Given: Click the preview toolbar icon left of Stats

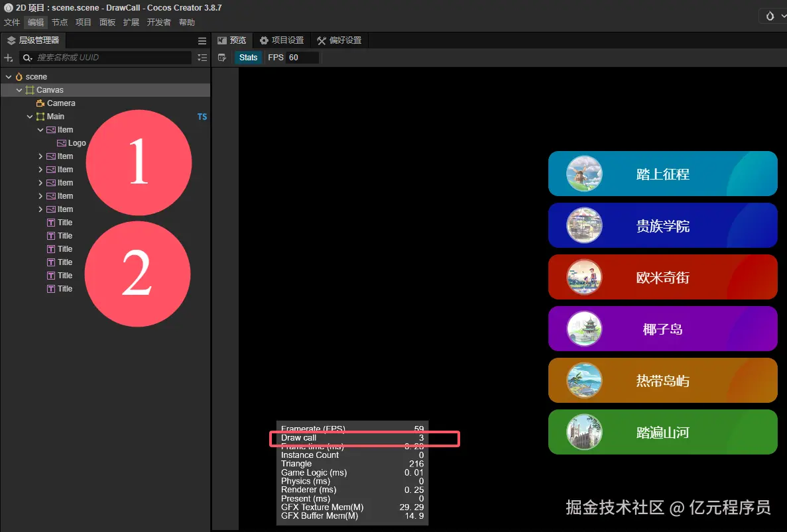Looking at the screenshot, I should coord(222,58).
